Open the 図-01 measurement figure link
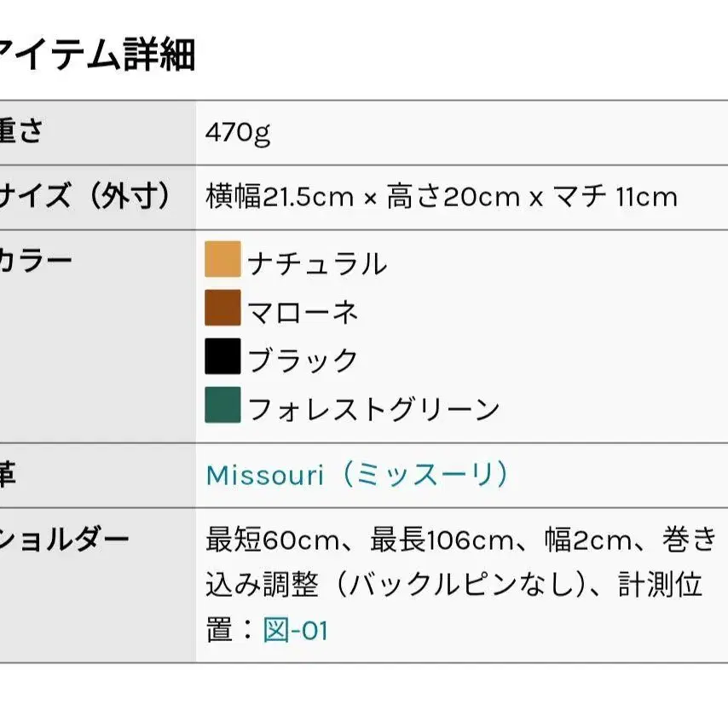The height and width of the screenshot is (728, 728). click(x=296, y=631)
